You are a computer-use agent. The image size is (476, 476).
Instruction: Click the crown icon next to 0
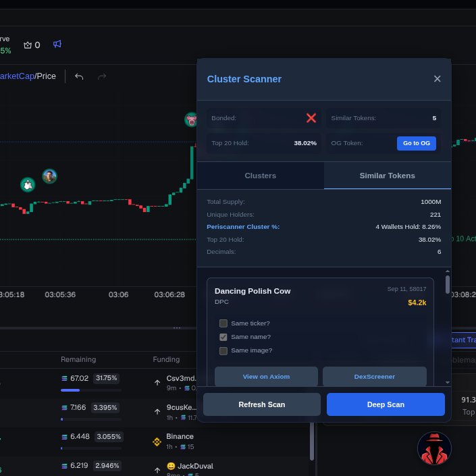(x=28, y=45)
